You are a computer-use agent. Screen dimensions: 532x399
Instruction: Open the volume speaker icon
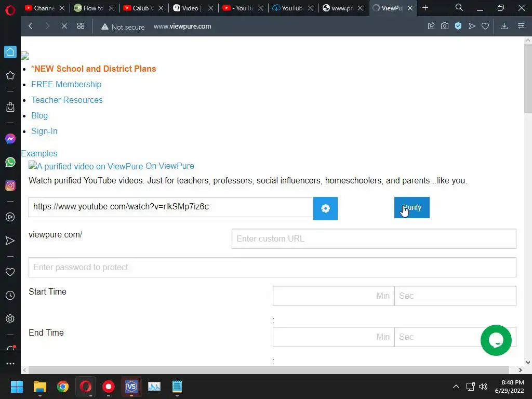click(x=483, y=387)
